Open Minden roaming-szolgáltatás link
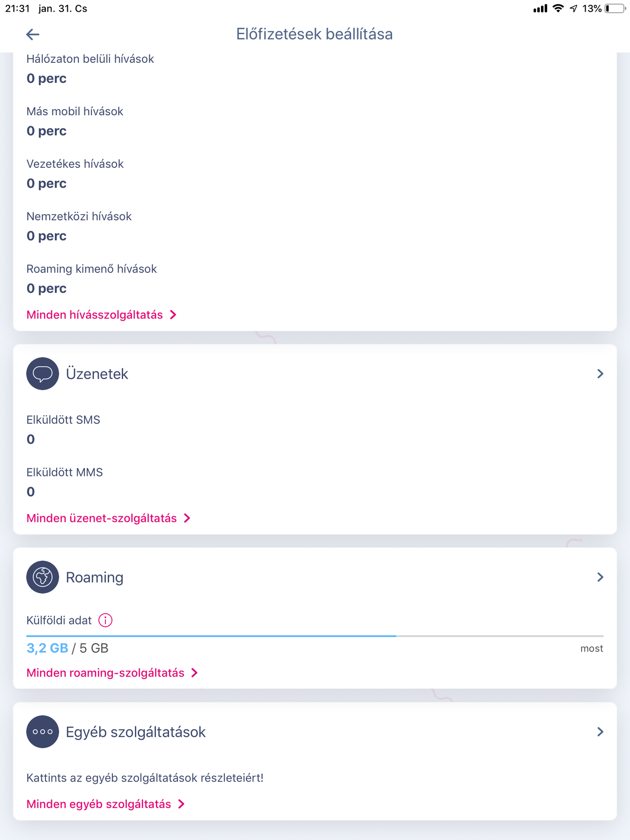The width and height of the screenshot is (630, 840). 112,673
